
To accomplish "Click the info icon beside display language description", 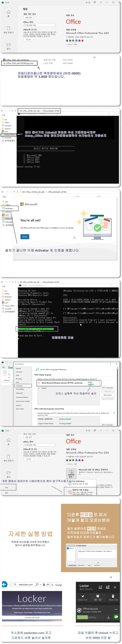I will click(96, 379).
